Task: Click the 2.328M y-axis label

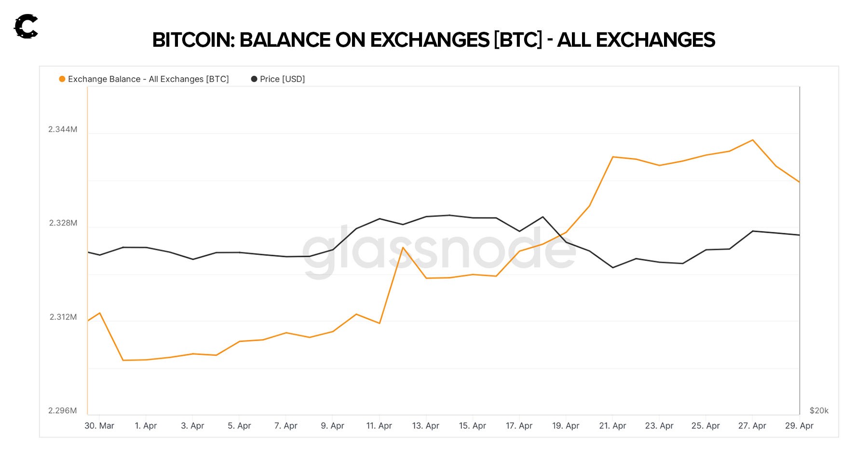Action: click(63, 223)
